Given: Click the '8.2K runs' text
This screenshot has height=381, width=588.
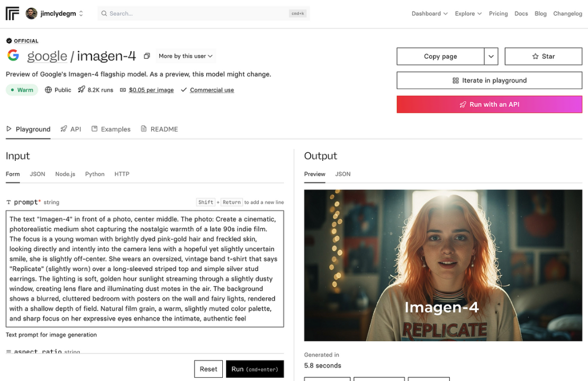Looking at the screenshot, I should (101, 90).
